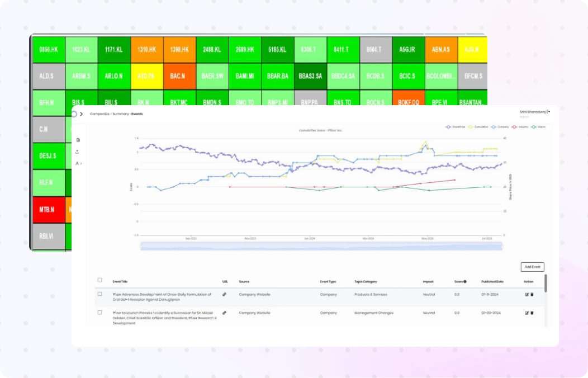Toggle the Macro series in the chart legend
Viewport: 588px width, 378px height.
pos(538,127)
